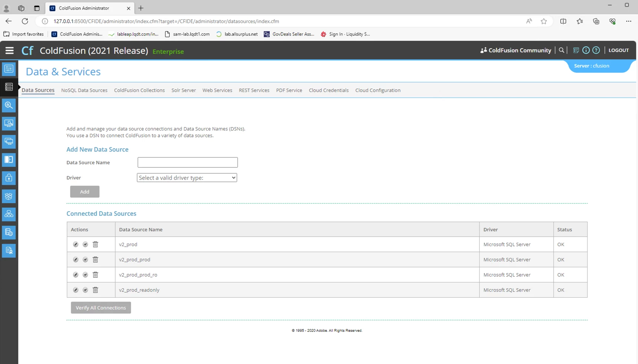The height and width of the screenshot is (364, 638).
Task: Open the hamburger navigation menu
Action: [x=9, y=50]
